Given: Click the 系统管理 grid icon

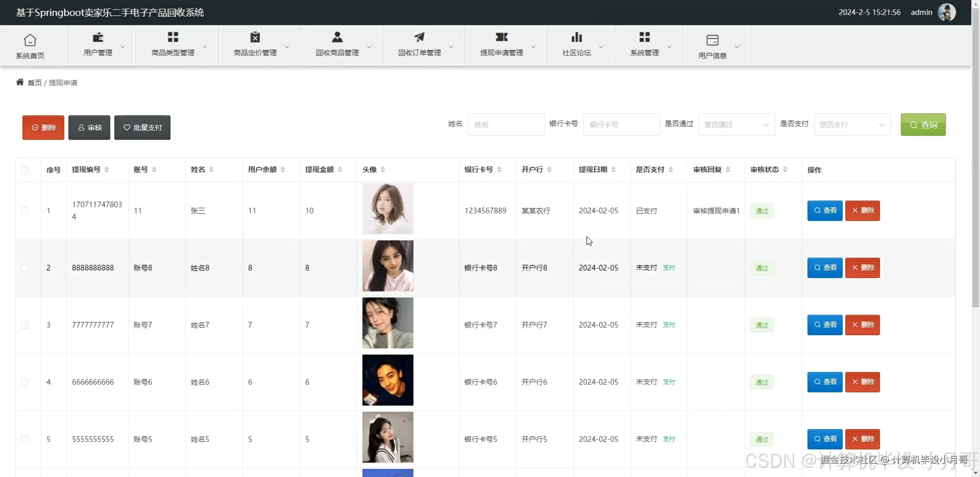Looking at the screenshot, I should tap(645, 37).
